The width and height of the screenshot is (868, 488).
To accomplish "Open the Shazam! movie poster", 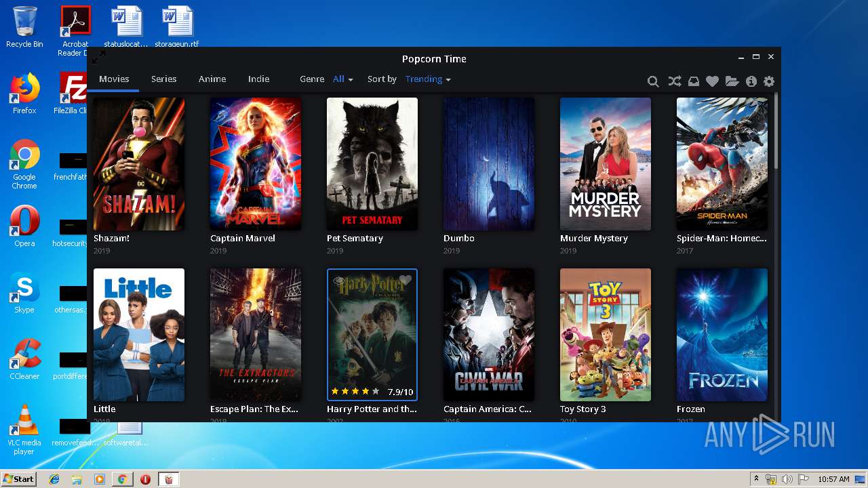I will pos(139,164).
